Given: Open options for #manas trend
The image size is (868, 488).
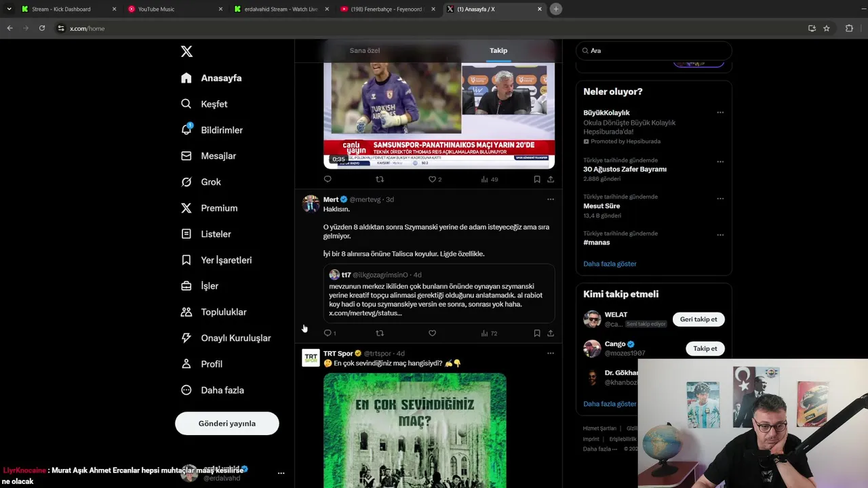Looking at the screenshot, I should [720, 235].
